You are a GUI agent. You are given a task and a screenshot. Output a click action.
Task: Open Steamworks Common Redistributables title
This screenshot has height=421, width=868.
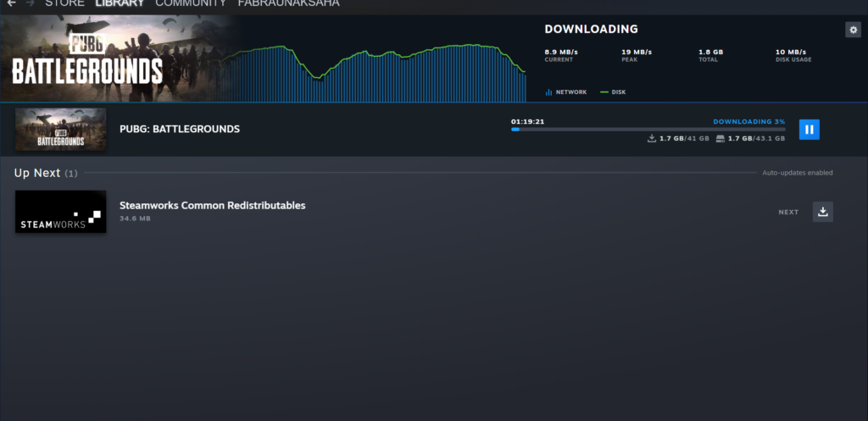coord(213,205)
